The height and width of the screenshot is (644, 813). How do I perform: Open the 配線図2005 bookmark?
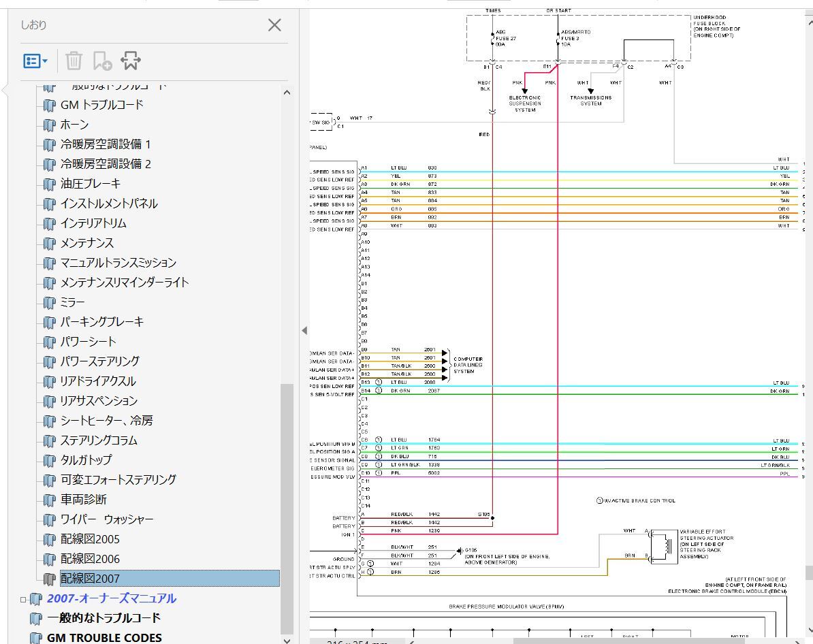[x=90, y=538]
